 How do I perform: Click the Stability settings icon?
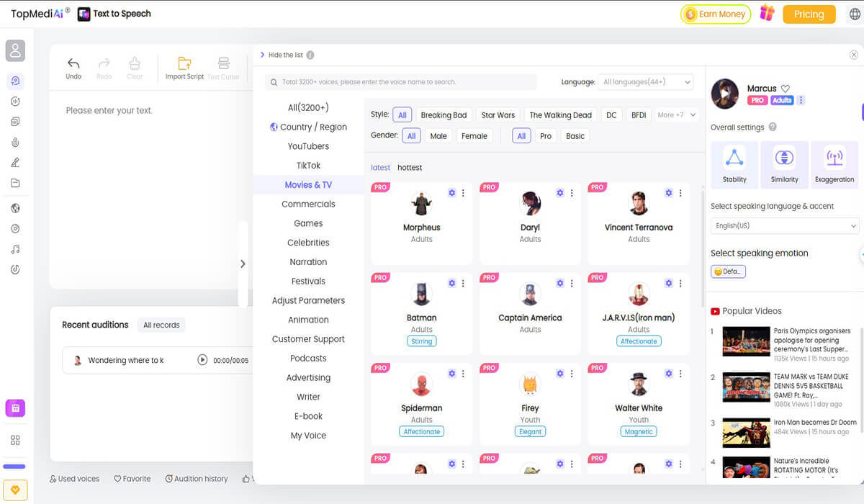734,157
